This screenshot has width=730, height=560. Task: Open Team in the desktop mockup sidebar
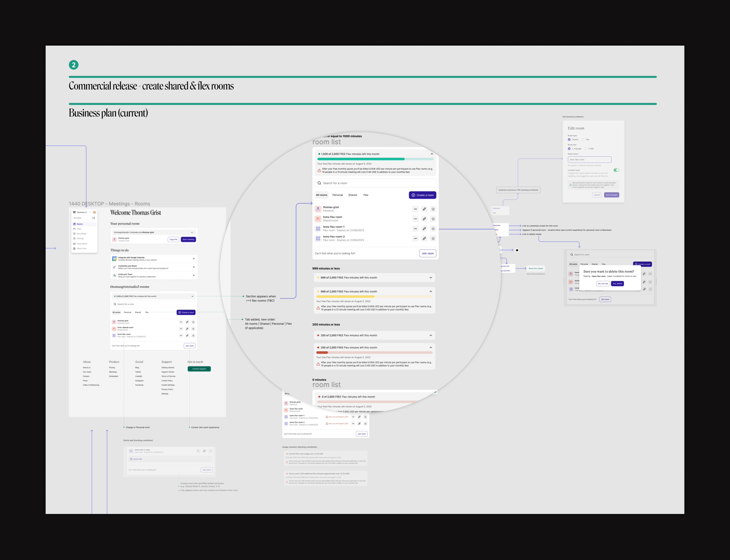[84, 229]
